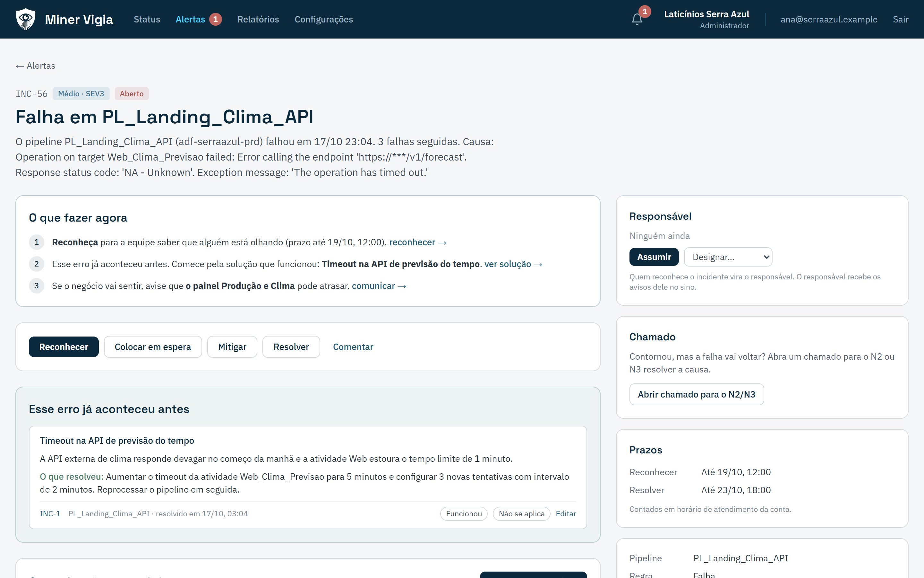Open the notifications bell icon
This screenshot has width=924, height=578.
[637, 19]
